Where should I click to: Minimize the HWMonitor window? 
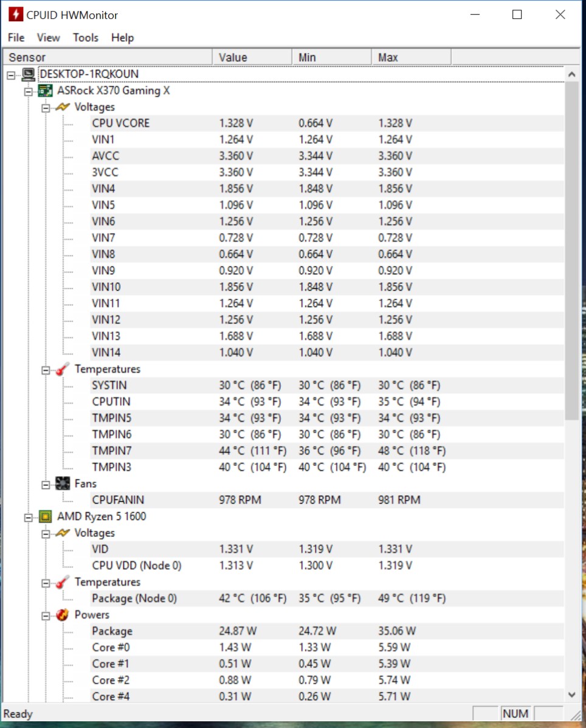pyautogui.click(x=475, y=15)
